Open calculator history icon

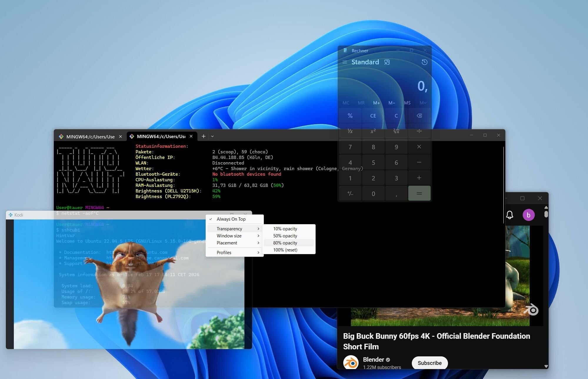[x=424, y=62]
